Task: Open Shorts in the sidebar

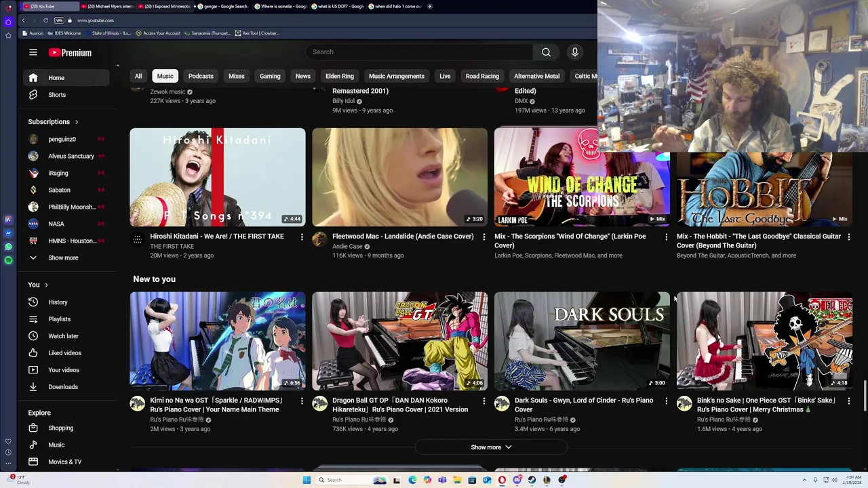Action: coord(66,95)
